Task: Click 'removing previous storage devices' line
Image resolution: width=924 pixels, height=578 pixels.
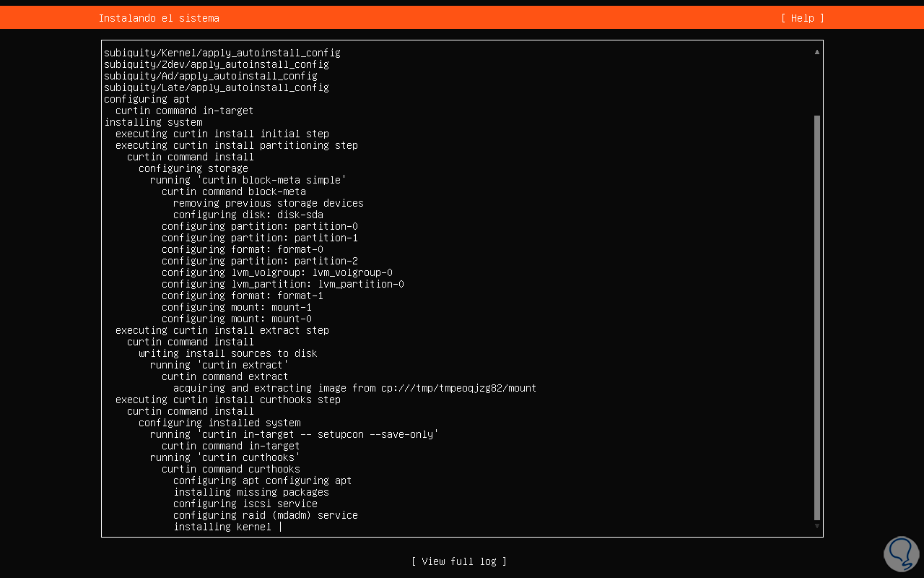Action: (268, 203)
